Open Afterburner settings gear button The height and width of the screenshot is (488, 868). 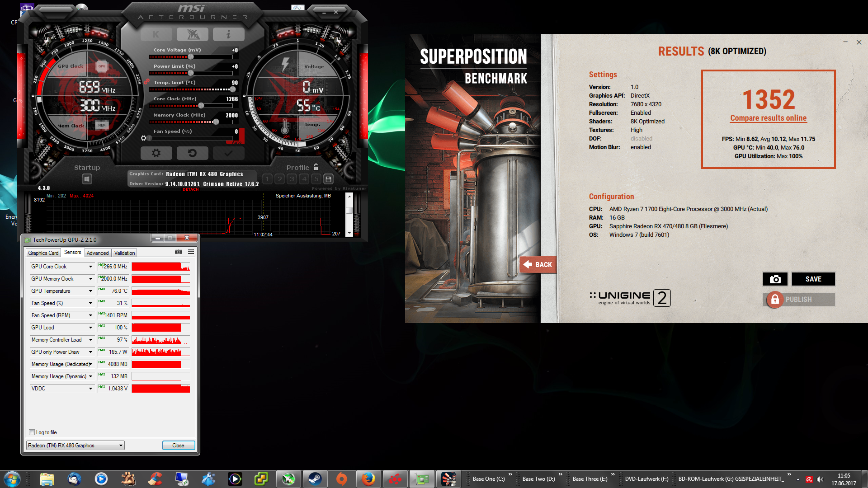[156, 153]
